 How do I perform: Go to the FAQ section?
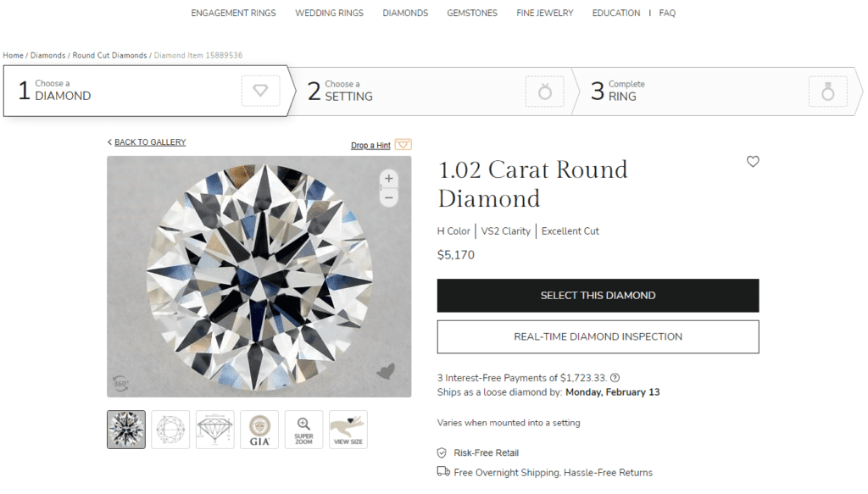[x=667, y=13]
